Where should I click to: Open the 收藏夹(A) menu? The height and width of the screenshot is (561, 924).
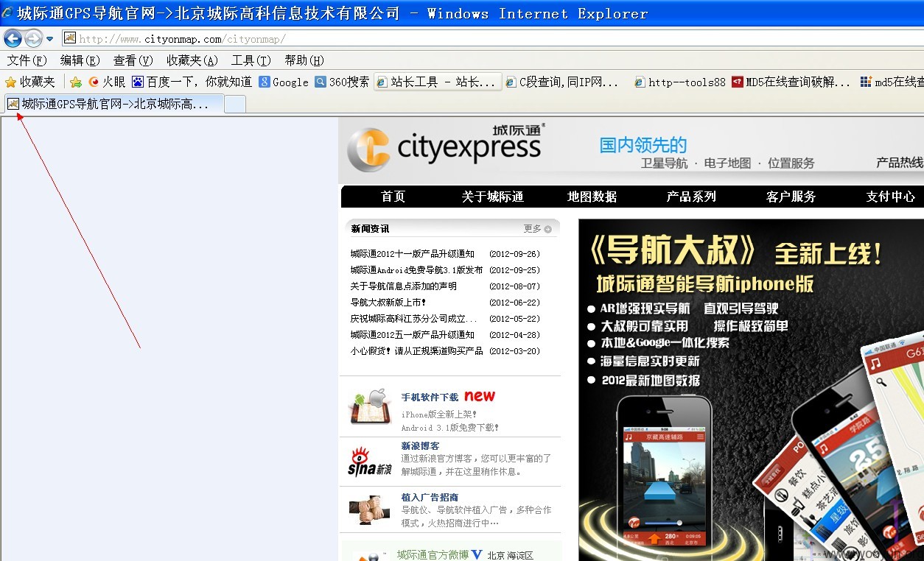tap(192, 60)
